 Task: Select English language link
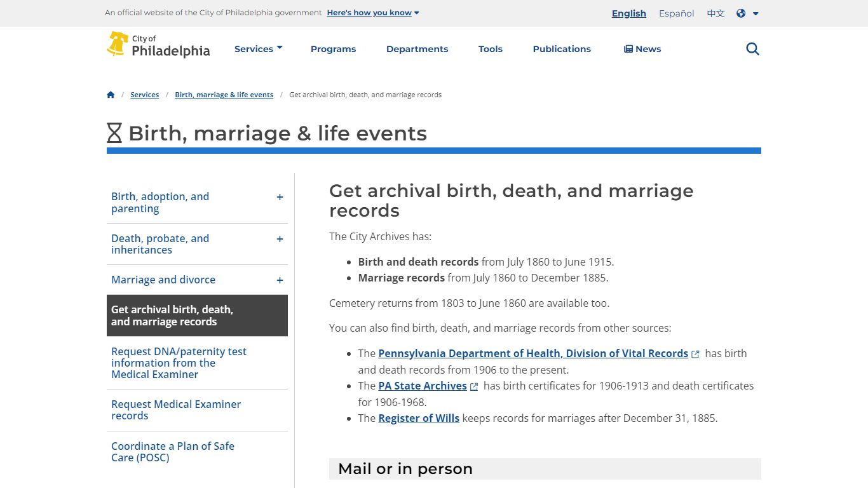(629, 13)
